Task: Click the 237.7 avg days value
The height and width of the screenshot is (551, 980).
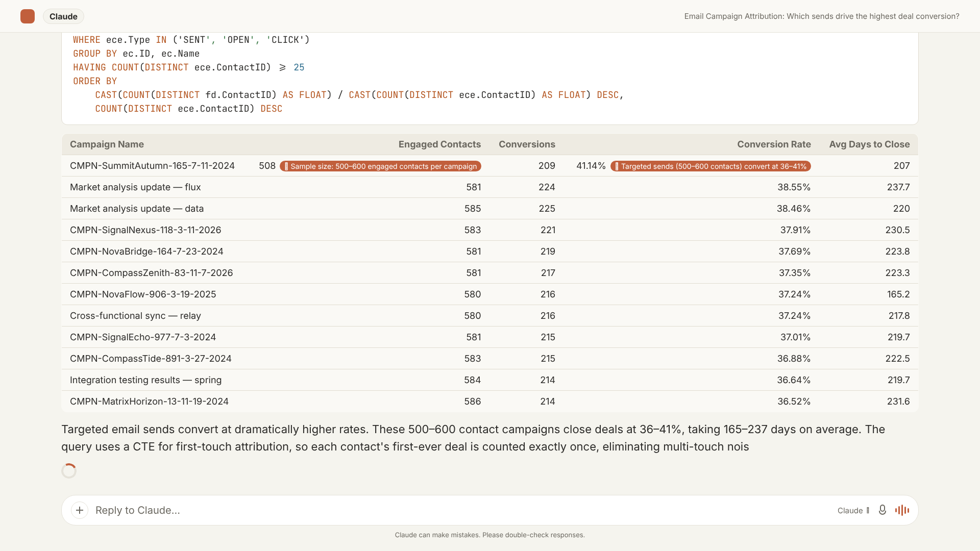Action: click(898, 187)
